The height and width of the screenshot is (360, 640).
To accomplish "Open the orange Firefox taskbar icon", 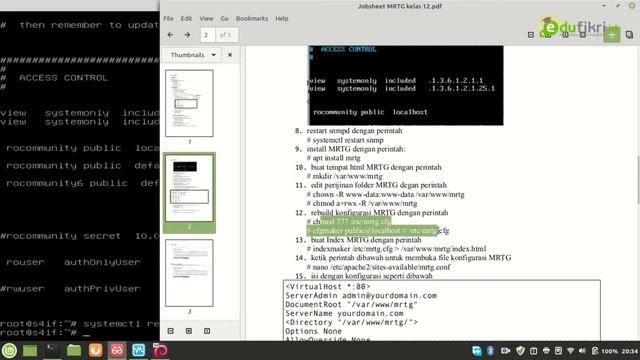I will (95, 350).
